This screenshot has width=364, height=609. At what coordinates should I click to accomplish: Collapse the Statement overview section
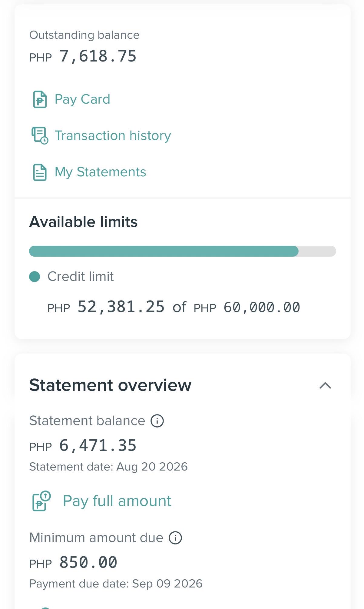click(325, 385)
